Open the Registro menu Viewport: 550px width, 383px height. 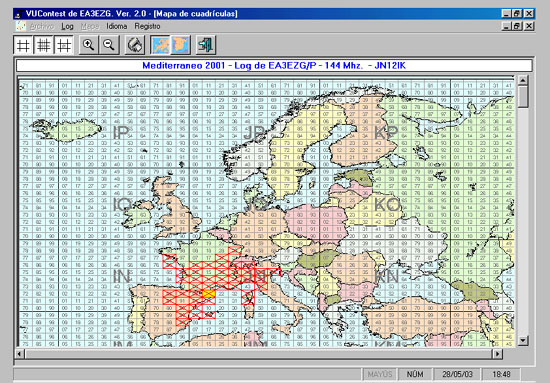pyautogui.click(x=147, y=26)
